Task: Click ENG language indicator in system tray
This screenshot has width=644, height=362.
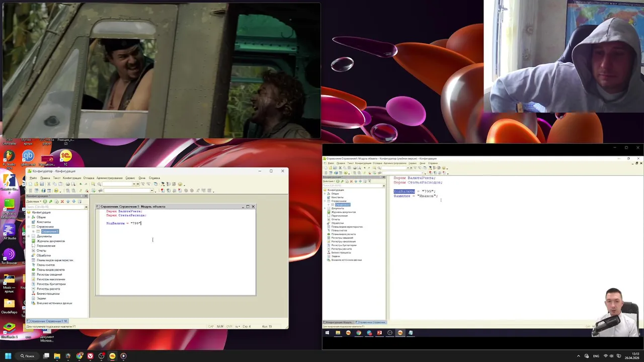Action: click(x=596, y=356)
